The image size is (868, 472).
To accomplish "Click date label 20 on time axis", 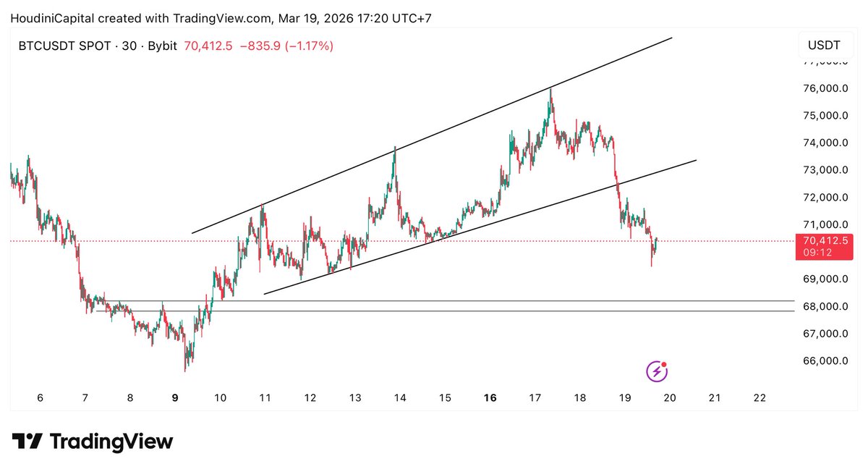I will (x=670, y=397).
